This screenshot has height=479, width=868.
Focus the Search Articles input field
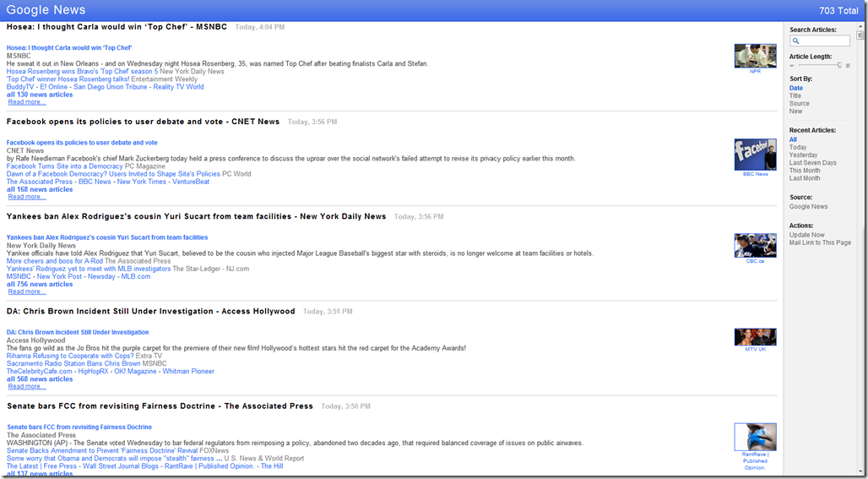820,41
